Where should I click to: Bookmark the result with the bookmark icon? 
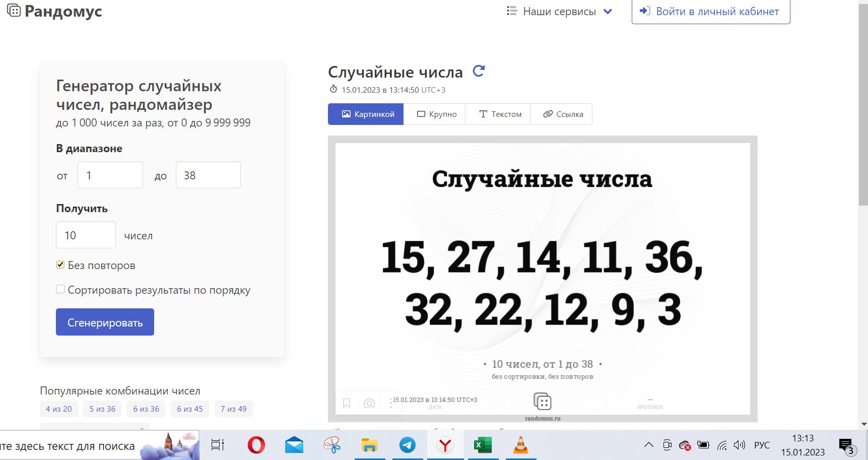click(x=347, y=403)
